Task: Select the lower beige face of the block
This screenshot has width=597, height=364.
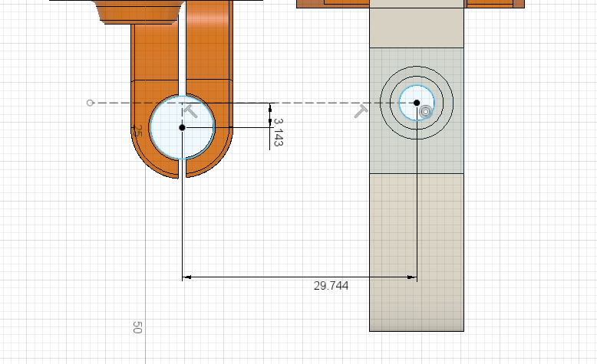Action: 417,252
